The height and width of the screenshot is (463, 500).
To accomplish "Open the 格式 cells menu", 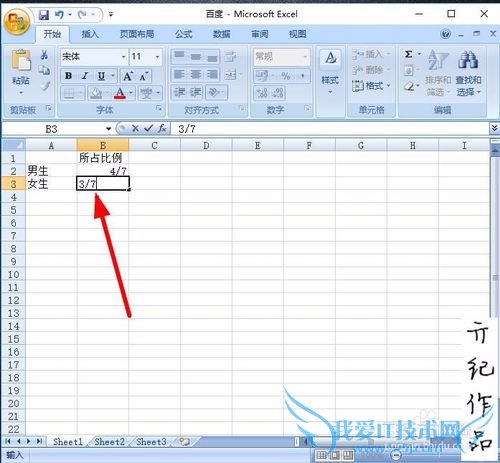I will [x=370, y=86].
